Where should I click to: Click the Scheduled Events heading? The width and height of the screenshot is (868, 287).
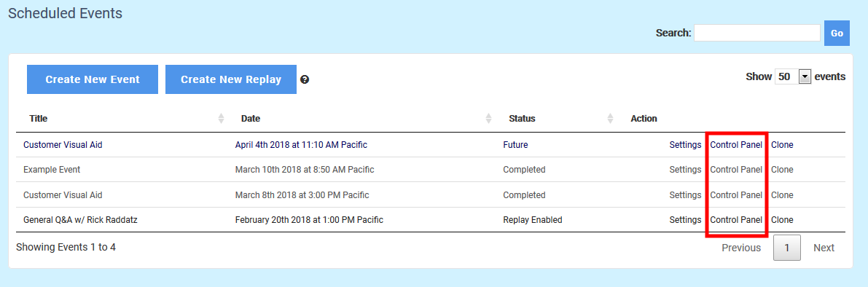click(65, 13)
